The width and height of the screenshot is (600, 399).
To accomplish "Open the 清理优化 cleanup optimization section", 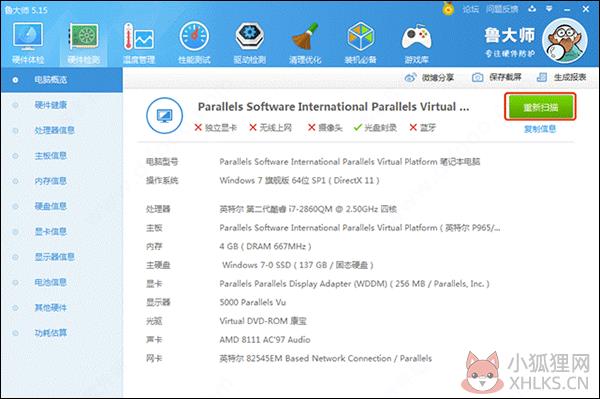I will [305, 43].
